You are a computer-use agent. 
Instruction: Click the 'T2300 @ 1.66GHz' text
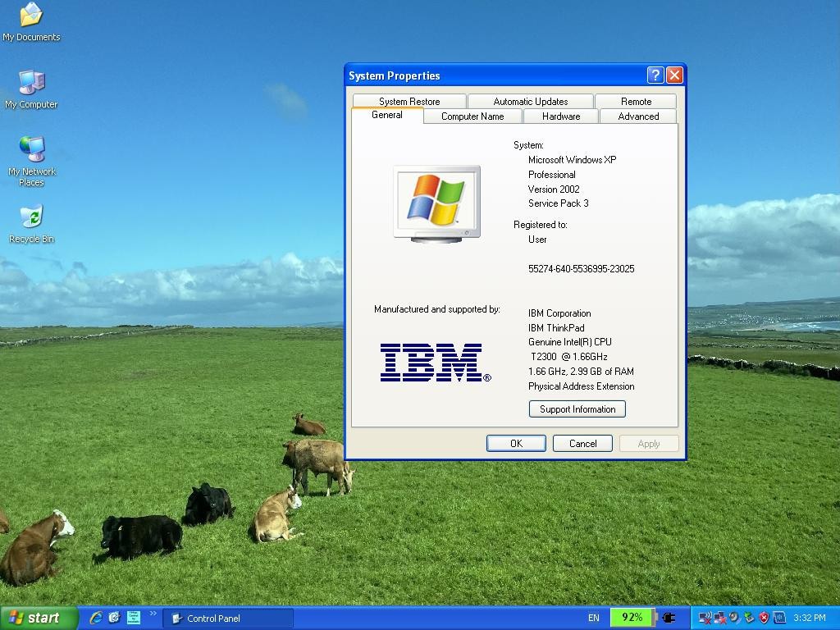point(569,356)
